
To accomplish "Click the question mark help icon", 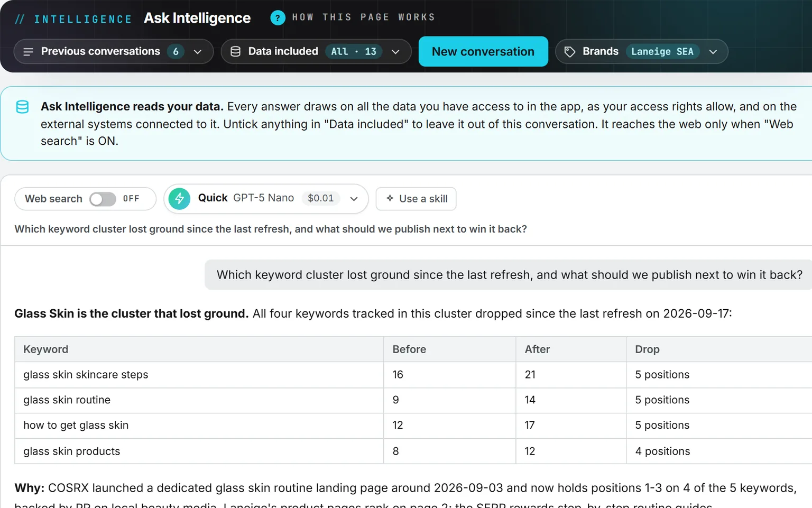I will 278,18.
